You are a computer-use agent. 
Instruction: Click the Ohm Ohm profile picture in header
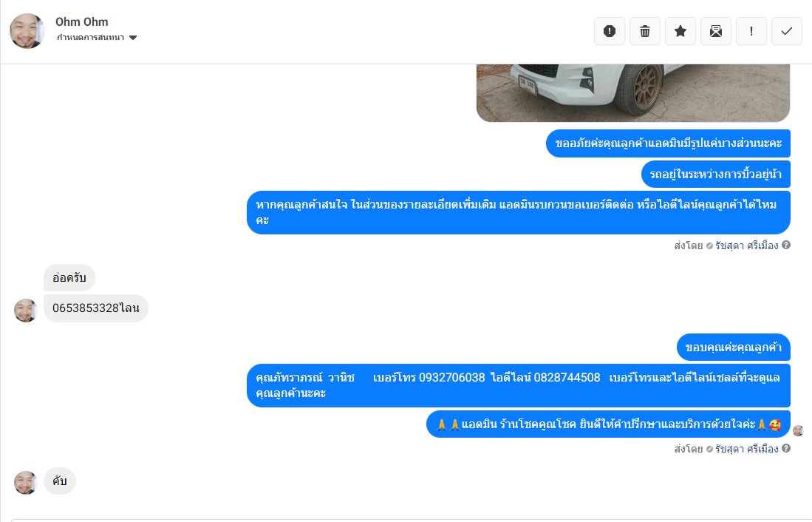[x=27, y=31]
